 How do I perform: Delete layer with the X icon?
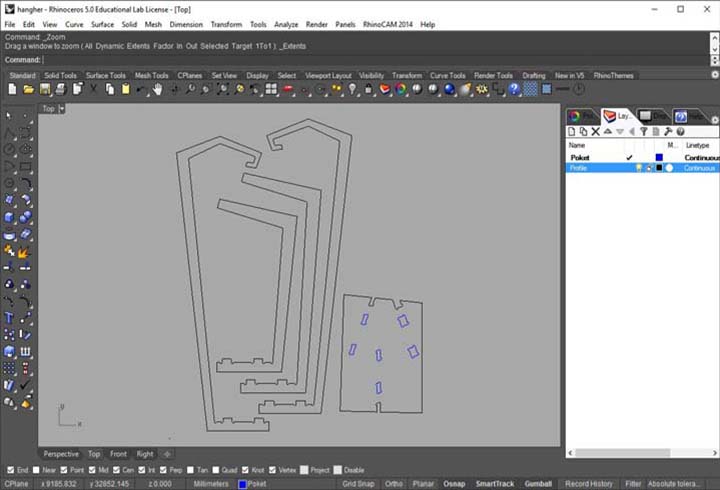[x=596, y=132]
